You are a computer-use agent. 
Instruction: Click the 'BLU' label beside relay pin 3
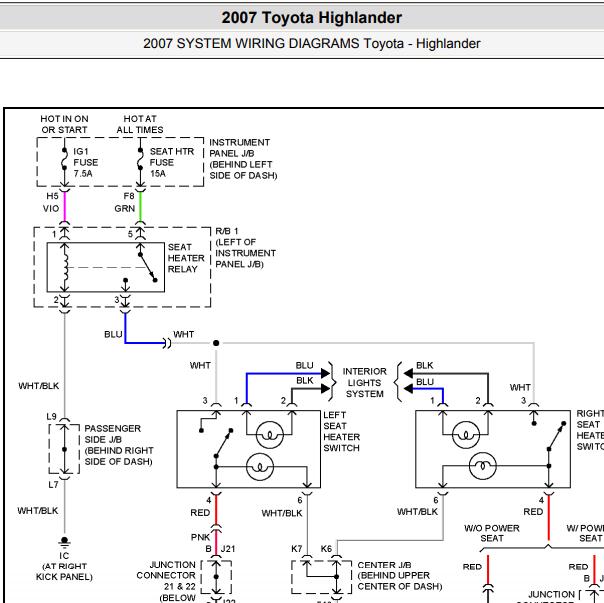point(113,334)
